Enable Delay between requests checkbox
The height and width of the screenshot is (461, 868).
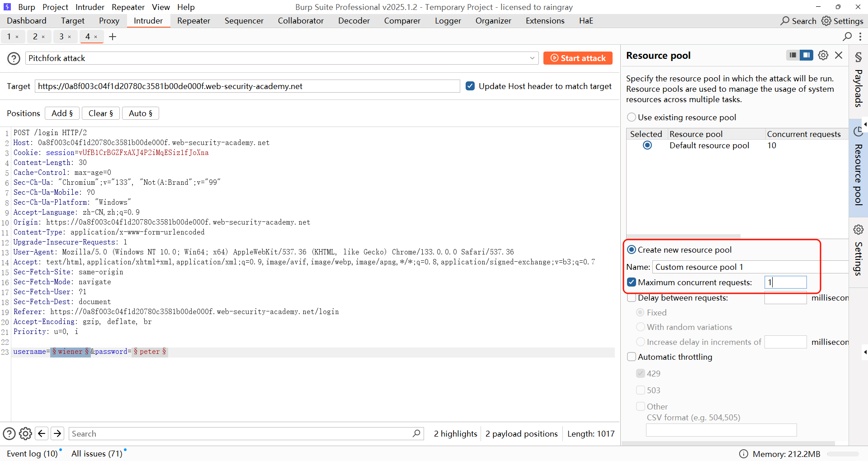pyautogui.click(x=632, y=298)
